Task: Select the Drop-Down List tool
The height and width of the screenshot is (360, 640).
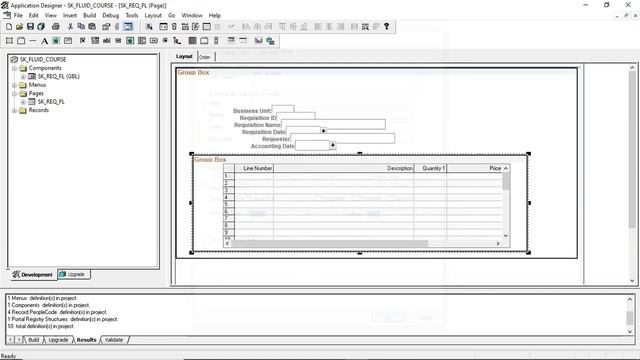Action: coord(95,41)
